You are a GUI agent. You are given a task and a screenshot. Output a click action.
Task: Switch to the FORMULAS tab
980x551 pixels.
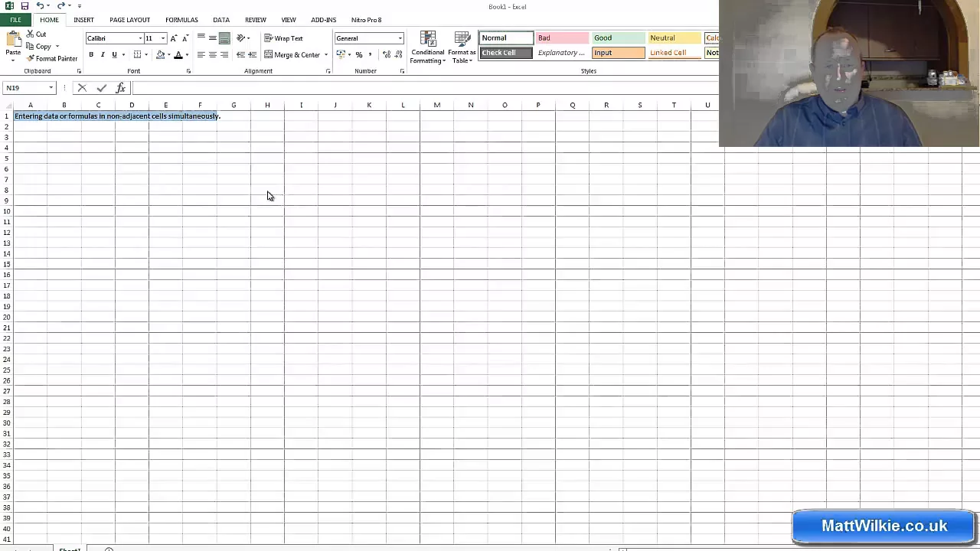[x=181, y=20]
